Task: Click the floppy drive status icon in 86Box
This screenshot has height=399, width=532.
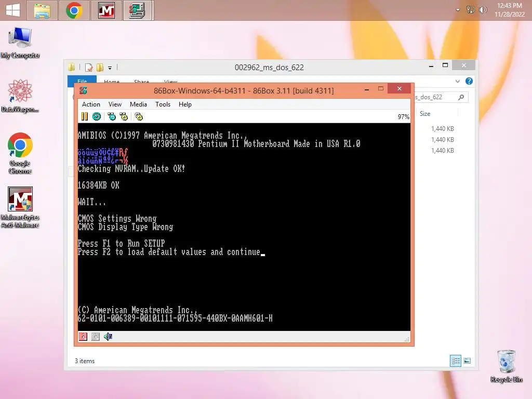Action: 83,336
